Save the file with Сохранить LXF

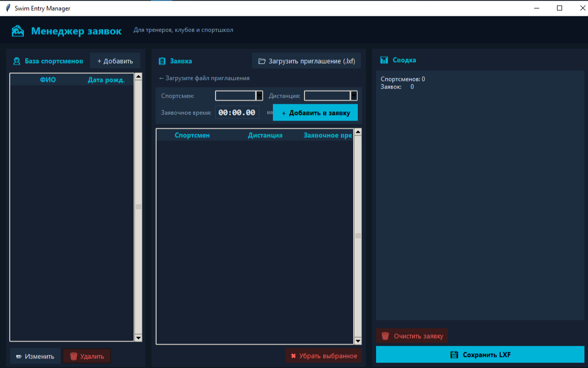480,355
